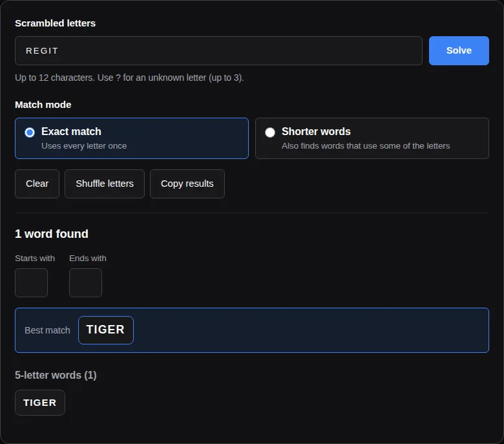Click the '1 word found' heading
The height and width of the screenshot is (444, 504).
tap(52, 234)
